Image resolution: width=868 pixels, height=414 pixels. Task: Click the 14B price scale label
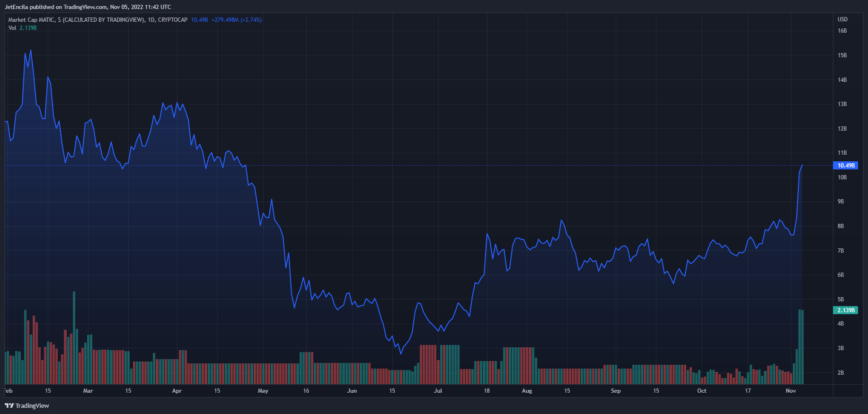pos(842,80)
